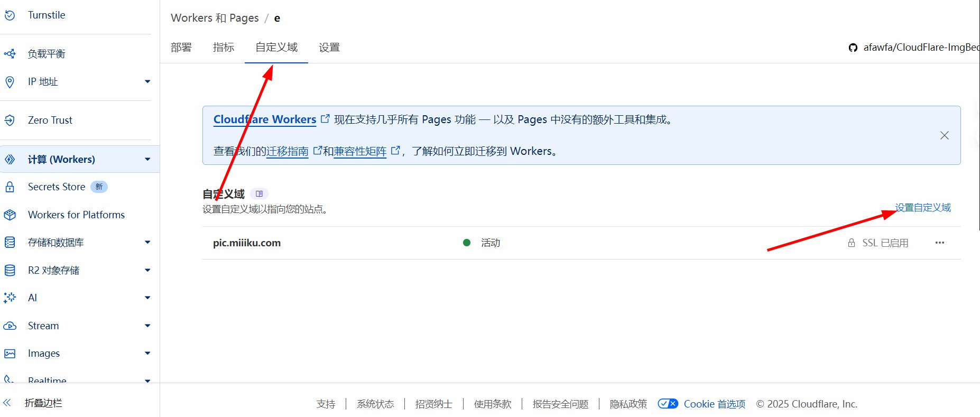Click the 存储和数据库 database icon

pos(10,242)
